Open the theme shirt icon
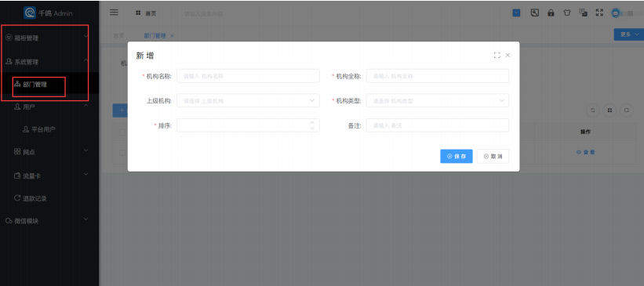The image size is (644, 286). point(567,13)
